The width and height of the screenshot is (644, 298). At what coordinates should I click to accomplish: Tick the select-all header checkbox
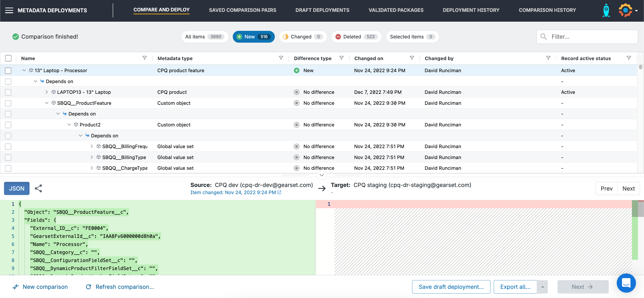point(8,58)
